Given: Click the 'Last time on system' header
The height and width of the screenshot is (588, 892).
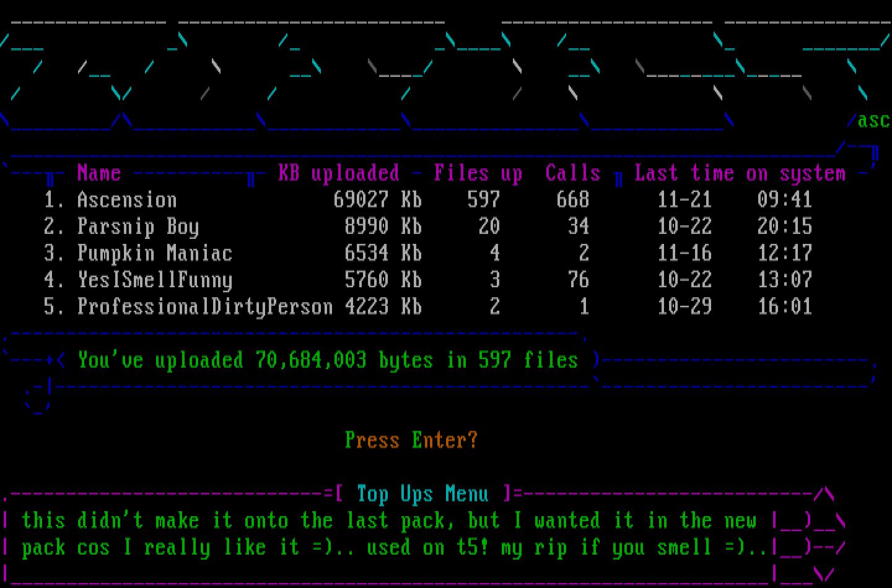Looking at the screenshot, I should (740, 173).
